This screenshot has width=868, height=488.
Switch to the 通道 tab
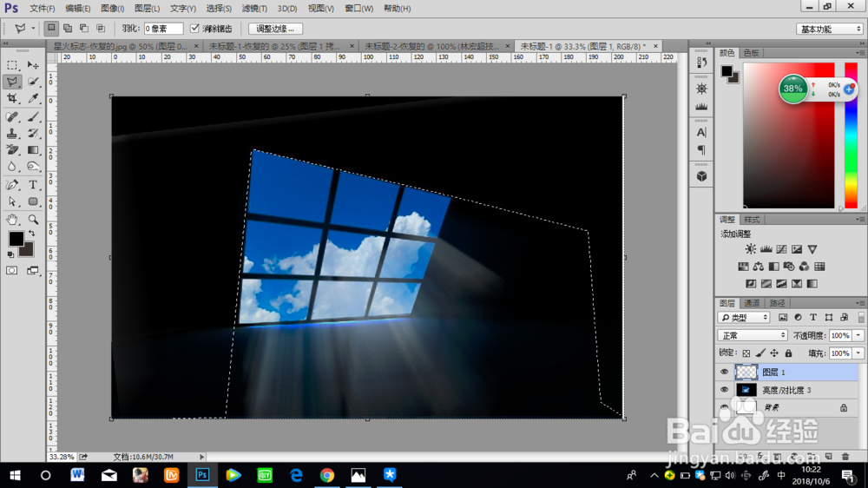(x=752, y=303)
